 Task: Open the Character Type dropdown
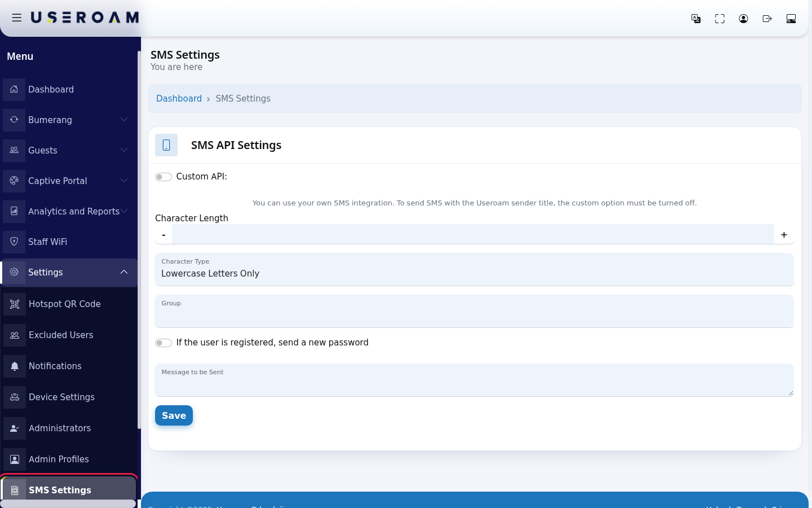(474, 269)
